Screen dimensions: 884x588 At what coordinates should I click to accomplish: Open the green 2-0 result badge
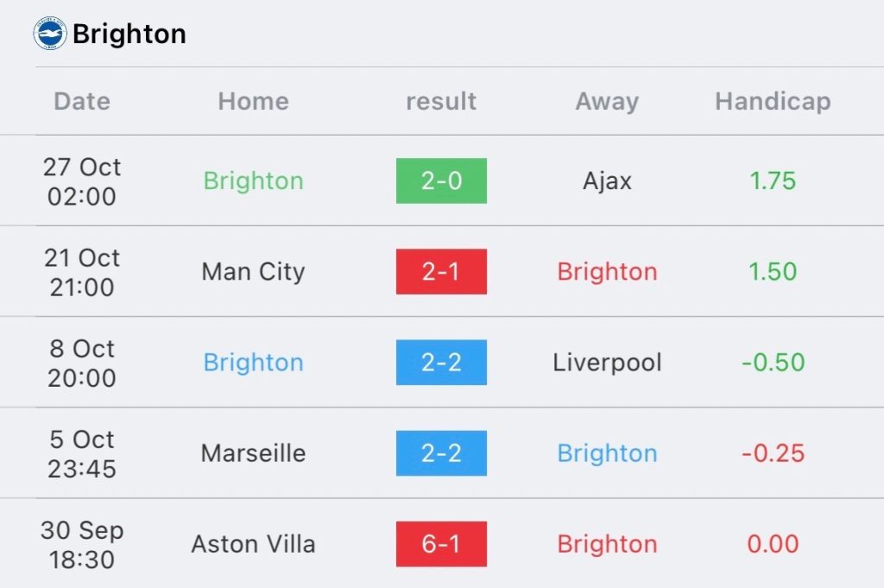click(x=441, y=181)
